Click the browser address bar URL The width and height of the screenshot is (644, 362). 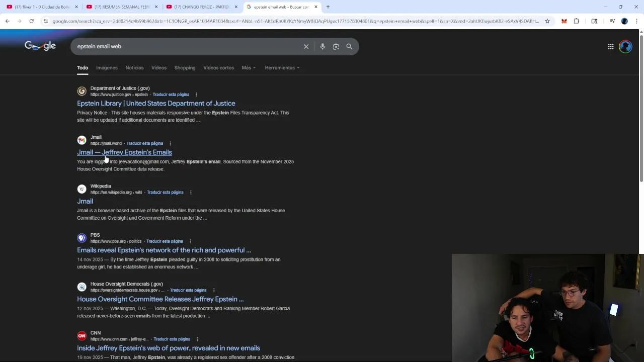click(x=295, y=21)
